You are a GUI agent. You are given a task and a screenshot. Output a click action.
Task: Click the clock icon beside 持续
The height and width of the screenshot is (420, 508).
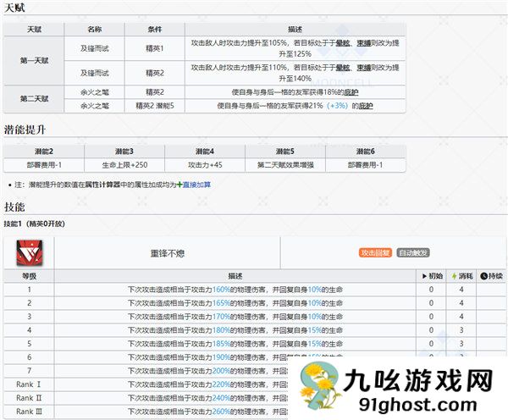pos(483,276)
